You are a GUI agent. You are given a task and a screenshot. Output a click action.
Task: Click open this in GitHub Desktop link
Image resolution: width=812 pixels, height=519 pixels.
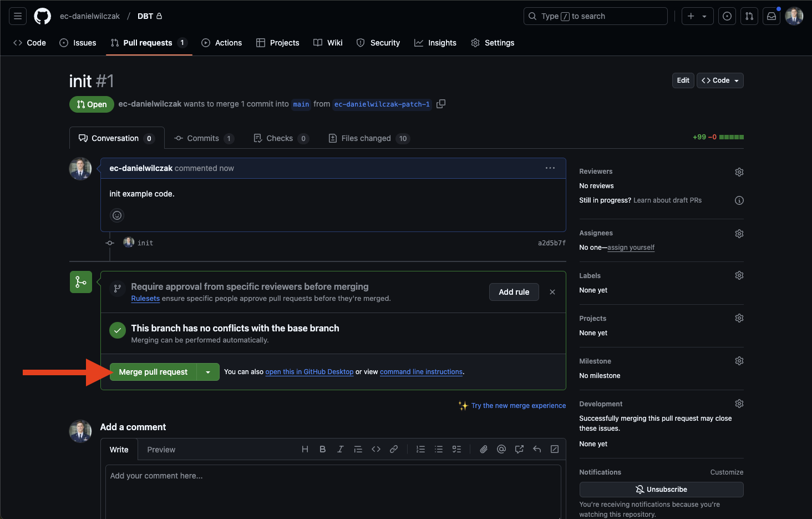[x=309, y=372]
